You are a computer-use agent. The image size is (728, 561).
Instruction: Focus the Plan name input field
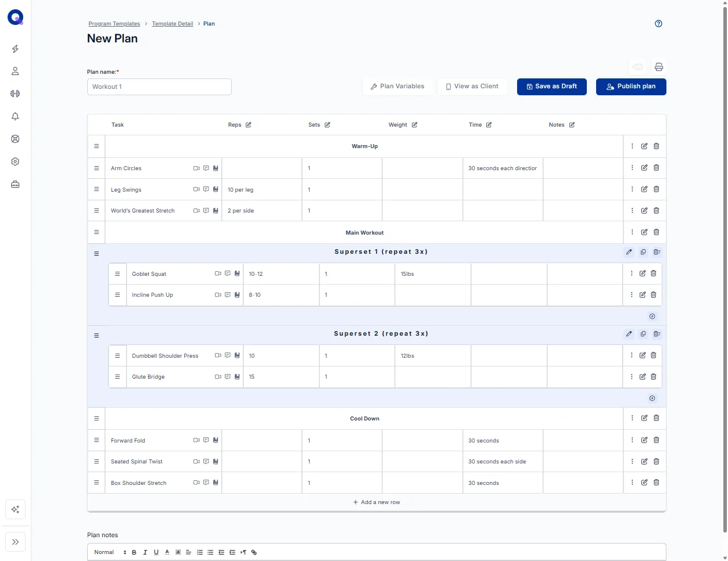point(159,87)
